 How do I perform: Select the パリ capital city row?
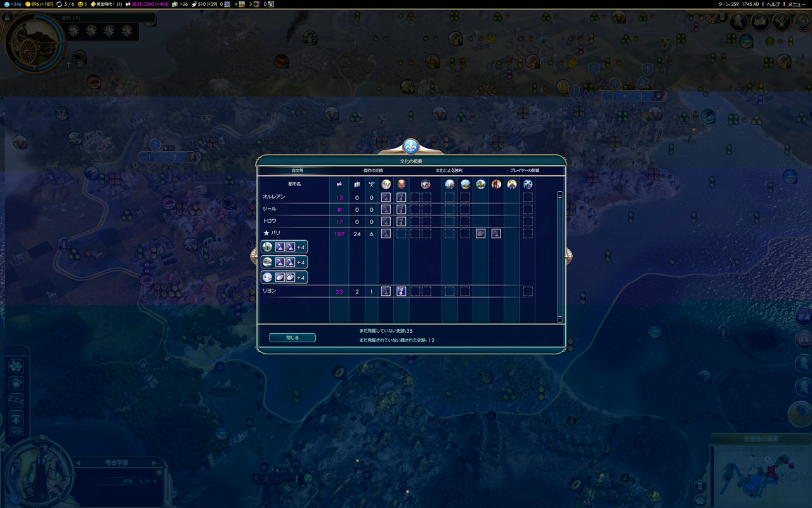tap(276, 234)
